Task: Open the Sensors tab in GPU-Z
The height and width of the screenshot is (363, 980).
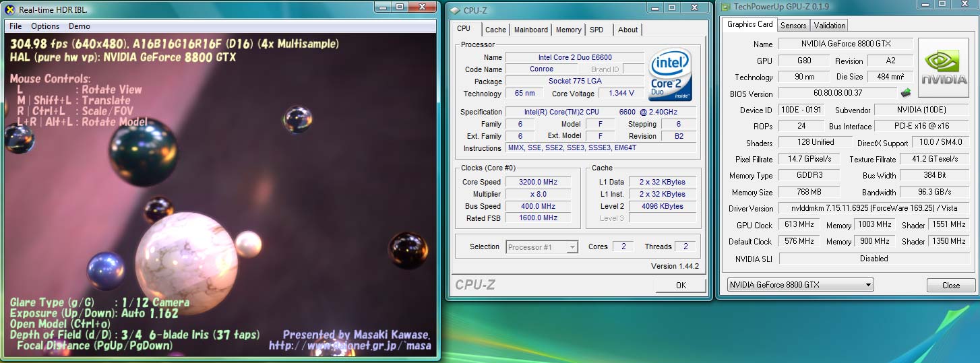Action: pos(793,25)
